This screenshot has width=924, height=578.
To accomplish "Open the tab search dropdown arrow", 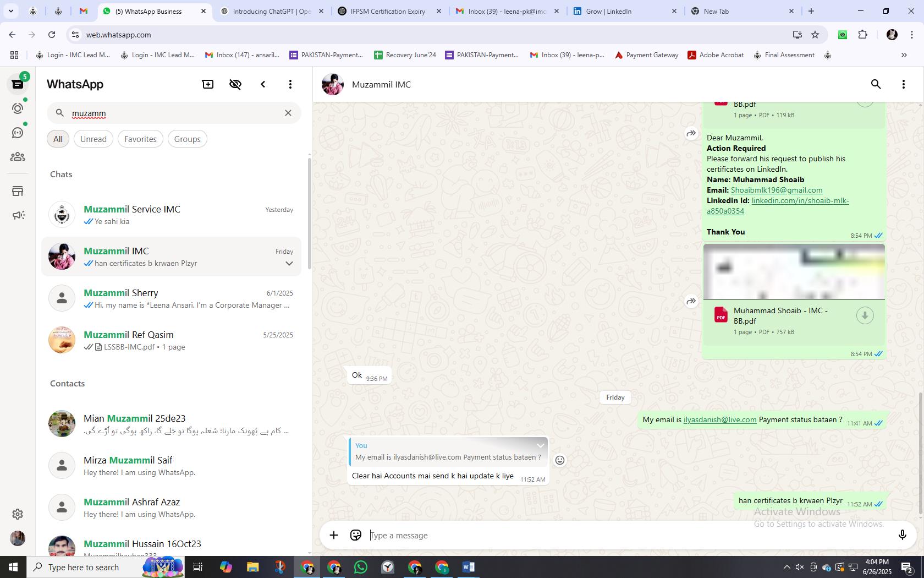I will (x=10, y=11).
